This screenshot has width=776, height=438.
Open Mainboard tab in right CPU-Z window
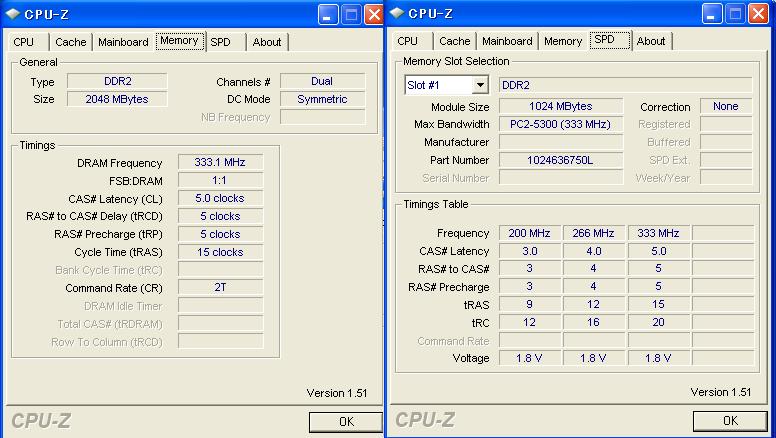click(x=507, y=41)
